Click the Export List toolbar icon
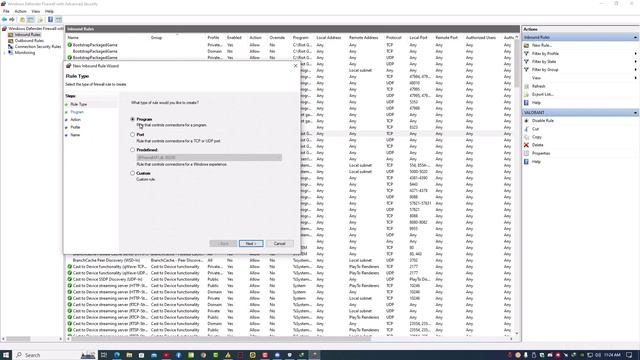The width and height of the screenshot is (640, 360). point(40,20)
